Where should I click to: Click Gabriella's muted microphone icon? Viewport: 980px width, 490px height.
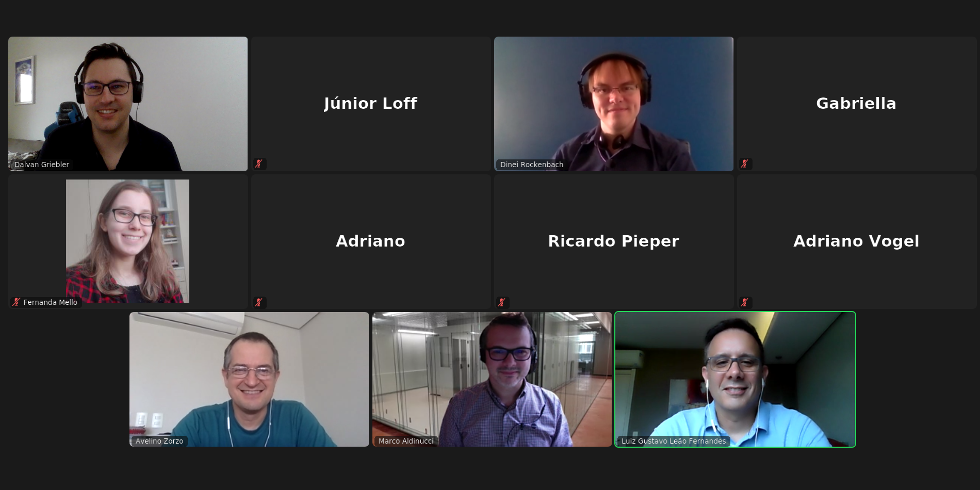tap(744, 164)
